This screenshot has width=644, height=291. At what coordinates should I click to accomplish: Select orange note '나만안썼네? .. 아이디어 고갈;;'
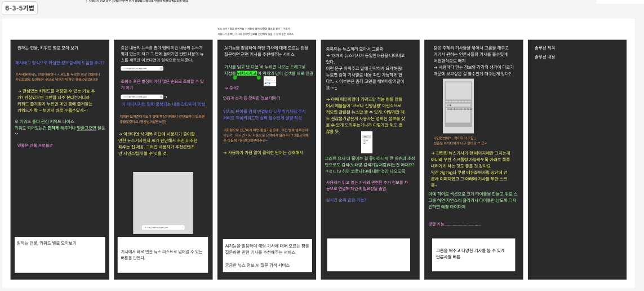coord(460,140)
